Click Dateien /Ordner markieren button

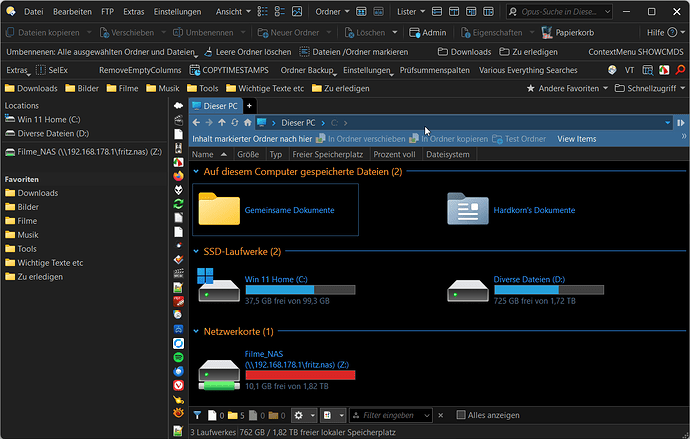[354, 52]
